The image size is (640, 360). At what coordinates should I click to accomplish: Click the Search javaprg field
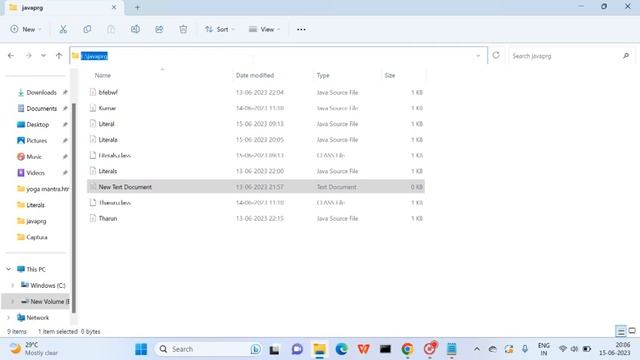coord(571,56)
